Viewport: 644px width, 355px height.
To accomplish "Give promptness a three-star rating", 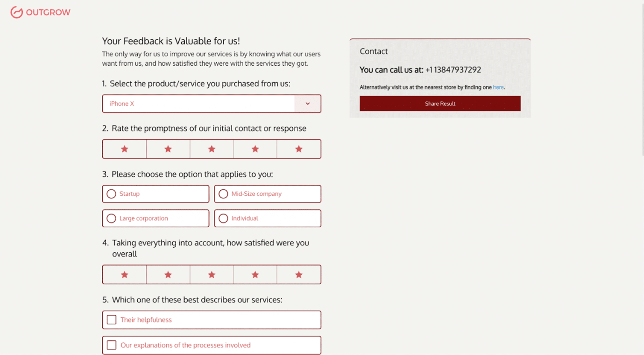I will pyautogui.click(x=212, y=149).
